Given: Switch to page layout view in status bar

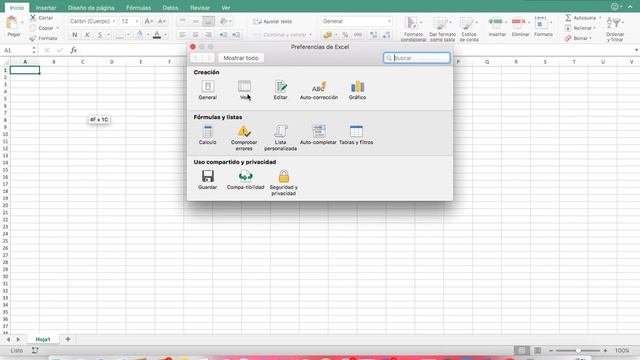Looking at the screenshot, I should [x=538, y=350].
